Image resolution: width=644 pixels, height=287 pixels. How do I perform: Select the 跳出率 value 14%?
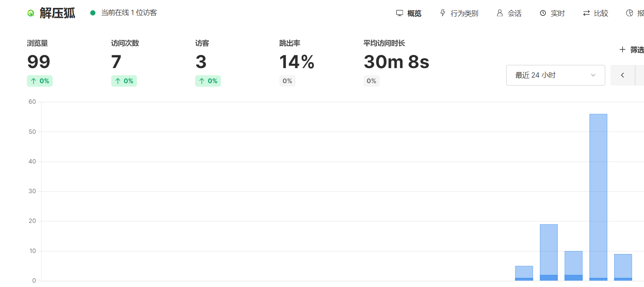pyautogui.click(x=297, y=62)
